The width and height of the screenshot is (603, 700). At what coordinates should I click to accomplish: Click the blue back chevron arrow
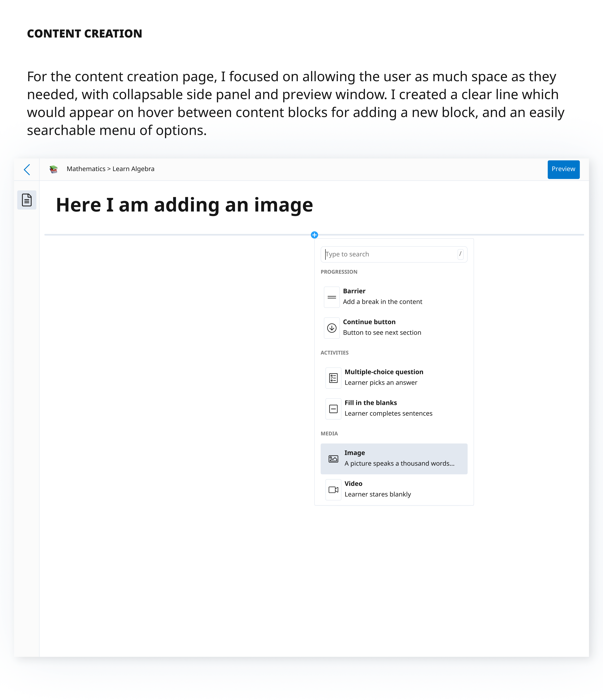tap(27, 170)
